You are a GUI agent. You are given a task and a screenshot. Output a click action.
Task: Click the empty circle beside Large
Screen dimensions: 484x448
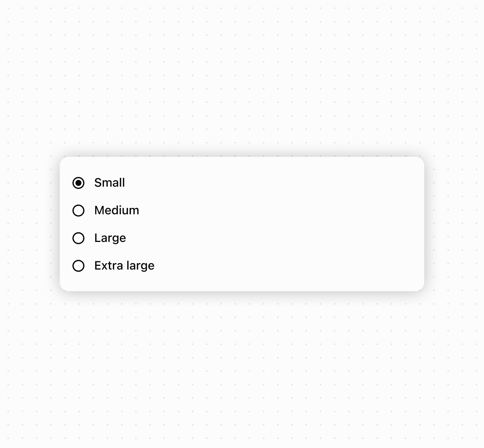[78, 238]
